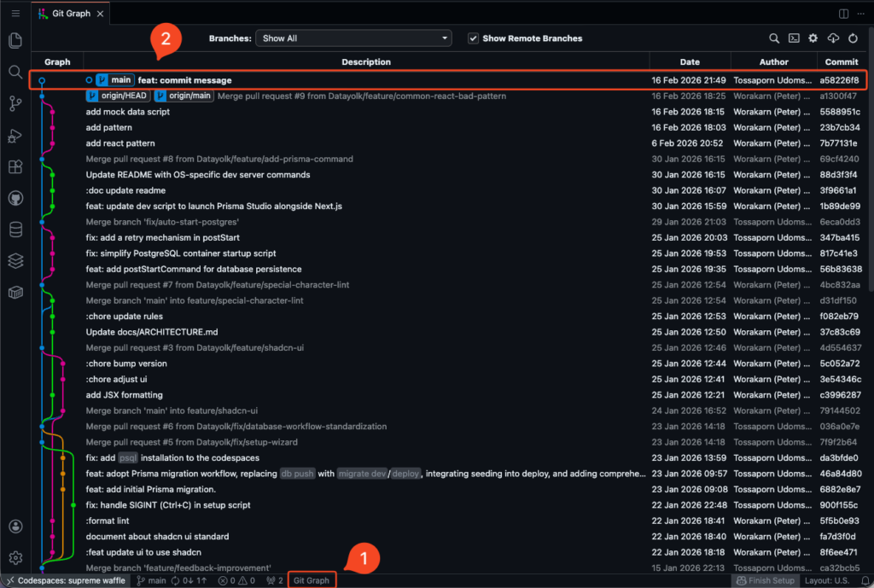Open the GitHub panel in activity bar
The width and height of the screenshot is (874, 588).
click(15, 198)
